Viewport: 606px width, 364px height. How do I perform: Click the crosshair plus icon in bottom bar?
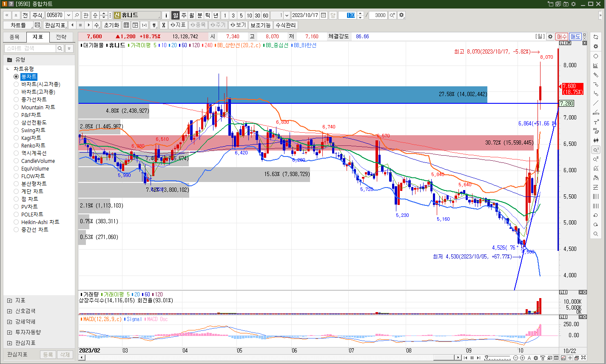pyautogui.click(x=570, y=358)
